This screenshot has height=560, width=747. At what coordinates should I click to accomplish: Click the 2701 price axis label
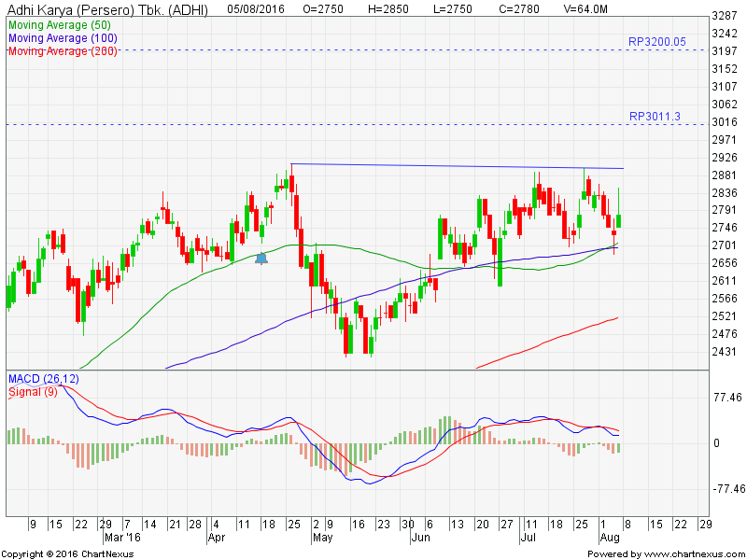[x=725, y=245]
